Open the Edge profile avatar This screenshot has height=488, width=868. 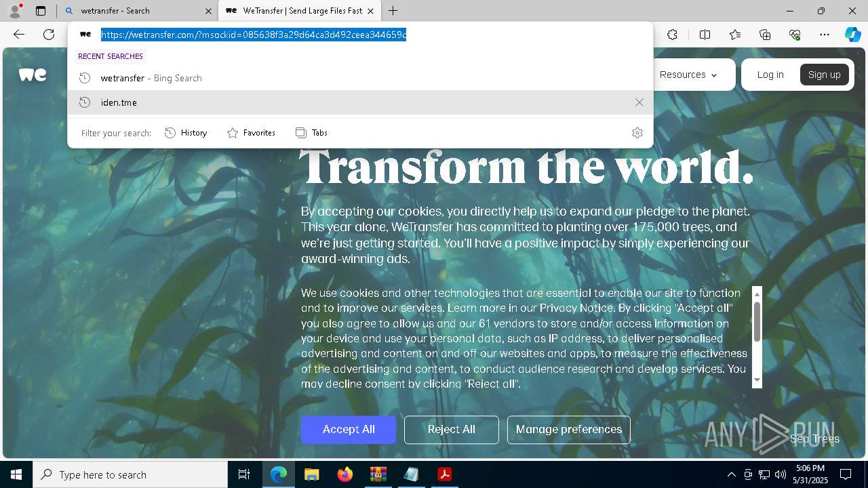click(15, 11)
